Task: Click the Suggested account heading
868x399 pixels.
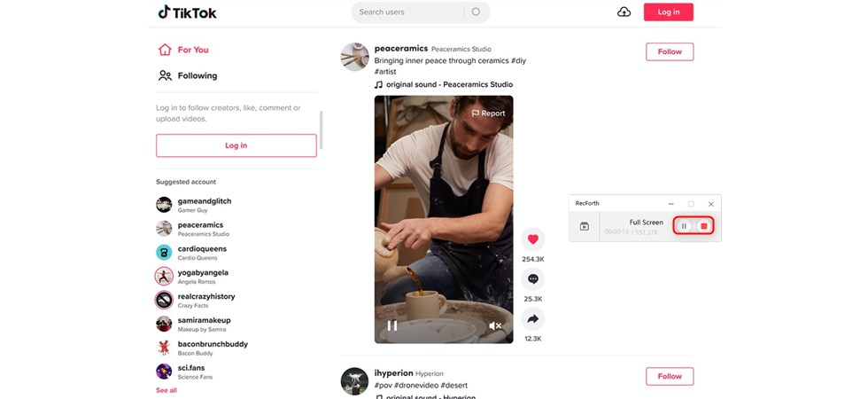Action: [x=186, y=182]
